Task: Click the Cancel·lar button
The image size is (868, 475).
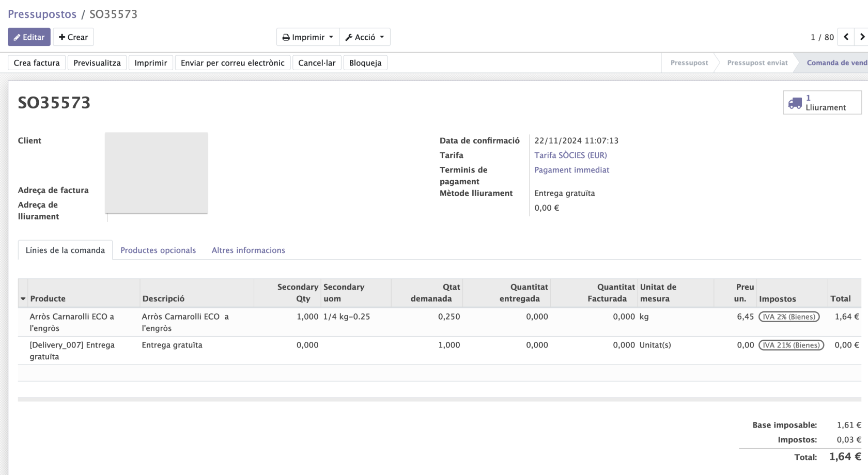Action: pos(317,63)
